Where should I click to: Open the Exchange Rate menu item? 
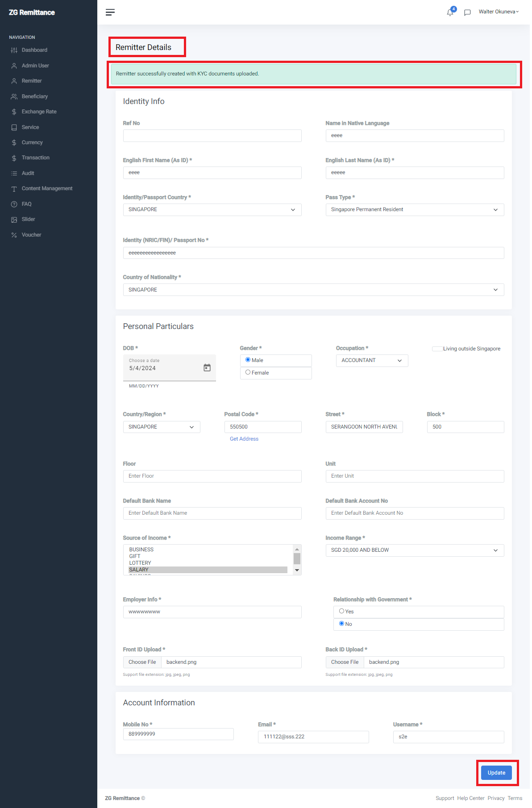click(39, 112)
